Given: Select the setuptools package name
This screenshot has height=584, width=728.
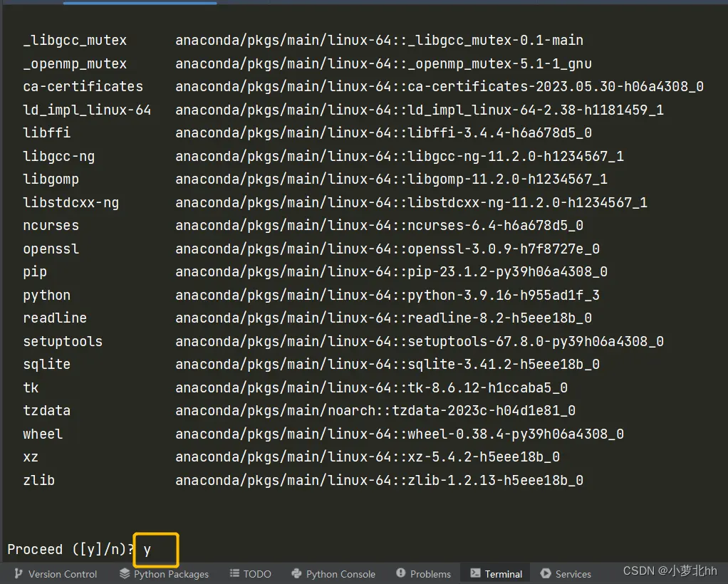Looking at the screenshot, I should pos(63,342).
